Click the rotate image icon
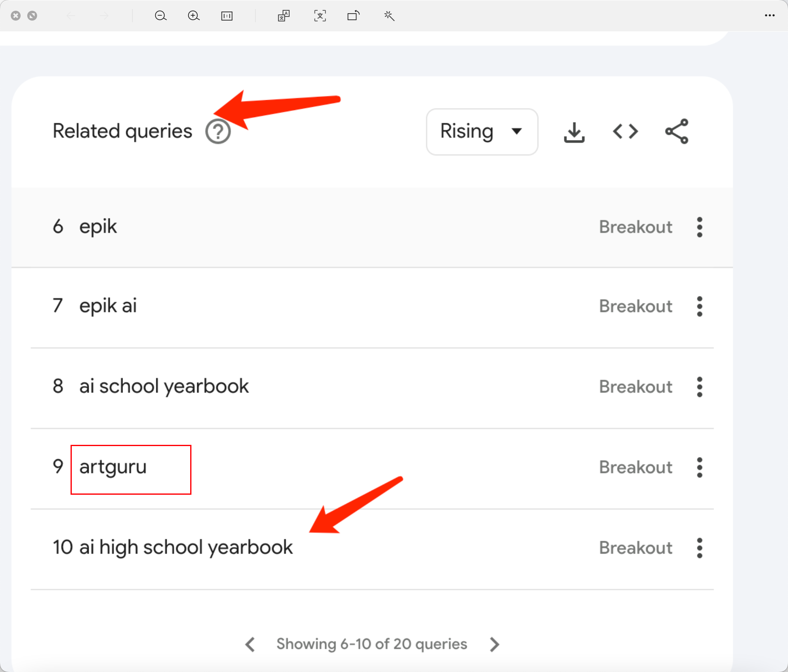Image resolution: width=788 pixels, height=672 pixels. (354, 16)
